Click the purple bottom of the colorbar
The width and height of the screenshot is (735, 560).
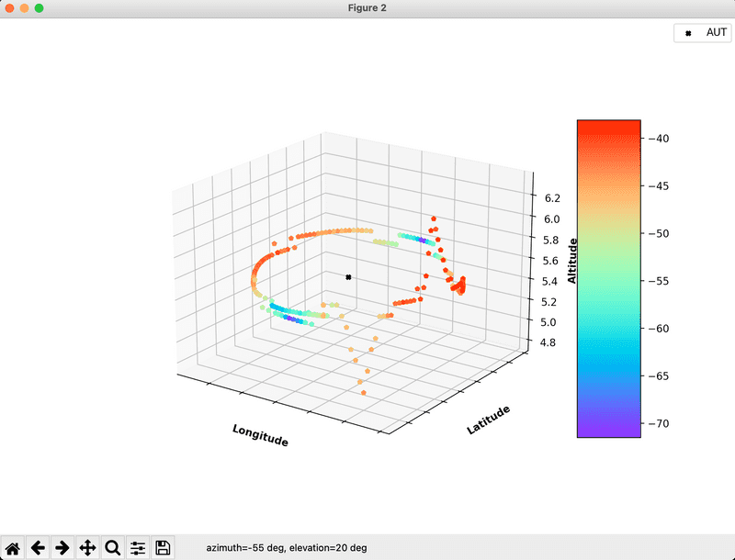608,429
